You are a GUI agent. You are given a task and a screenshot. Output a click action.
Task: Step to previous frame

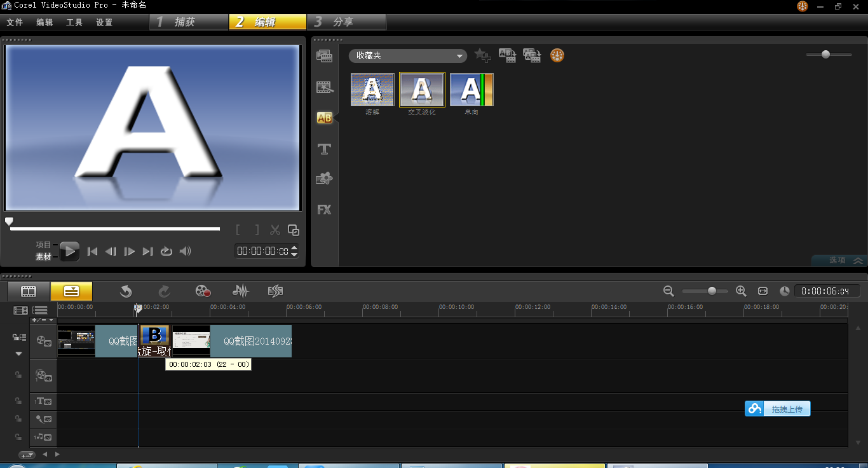[111, 251]
